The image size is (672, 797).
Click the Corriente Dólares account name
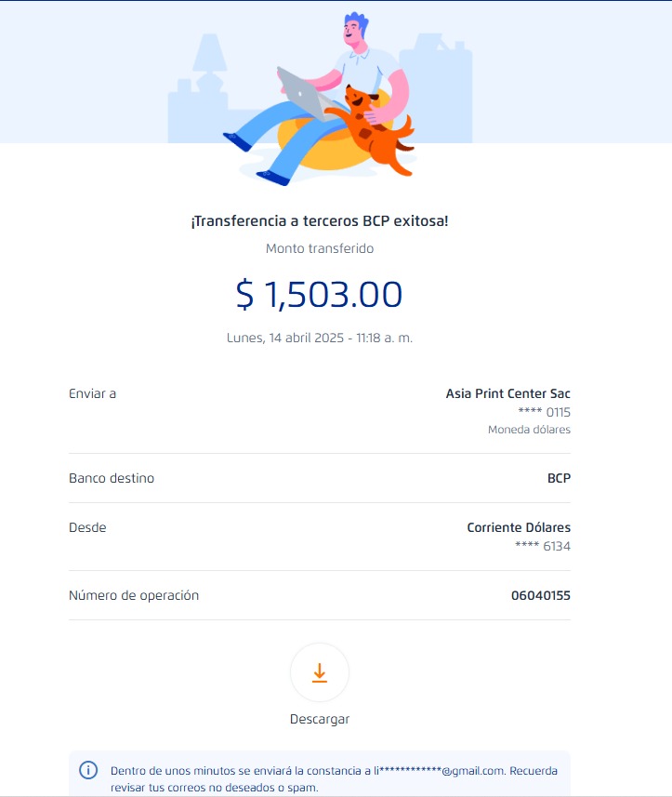pyautogui.click(x=518, y=527)
